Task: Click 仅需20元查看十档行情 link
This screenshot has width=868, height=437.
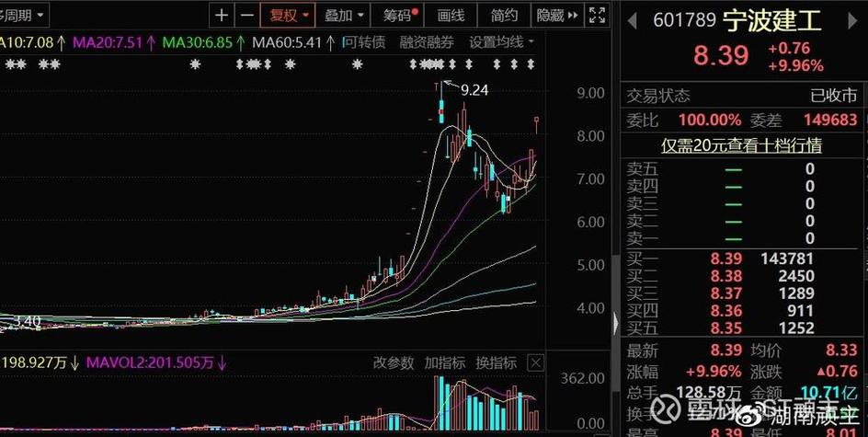Action: (741, 145)
